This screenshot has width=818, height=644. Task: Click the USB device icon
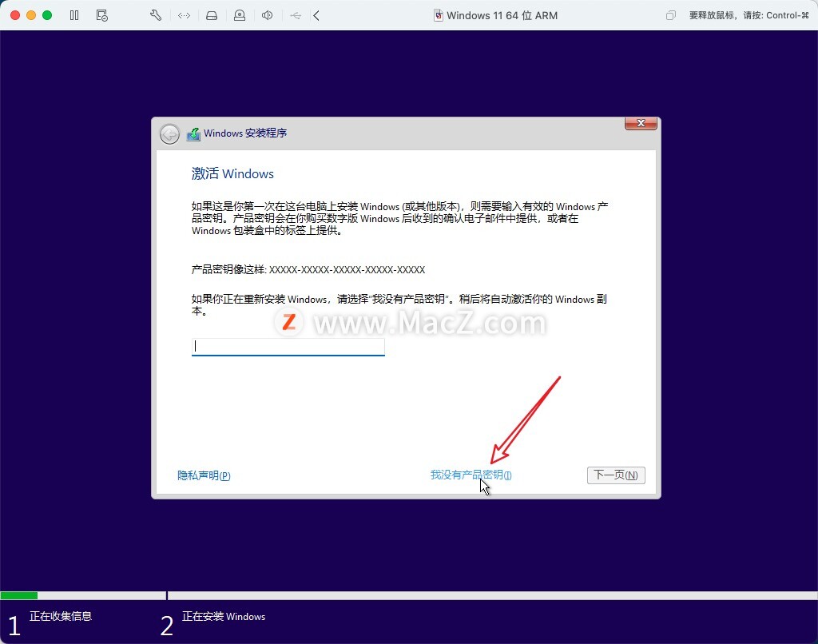pos(296,16)
